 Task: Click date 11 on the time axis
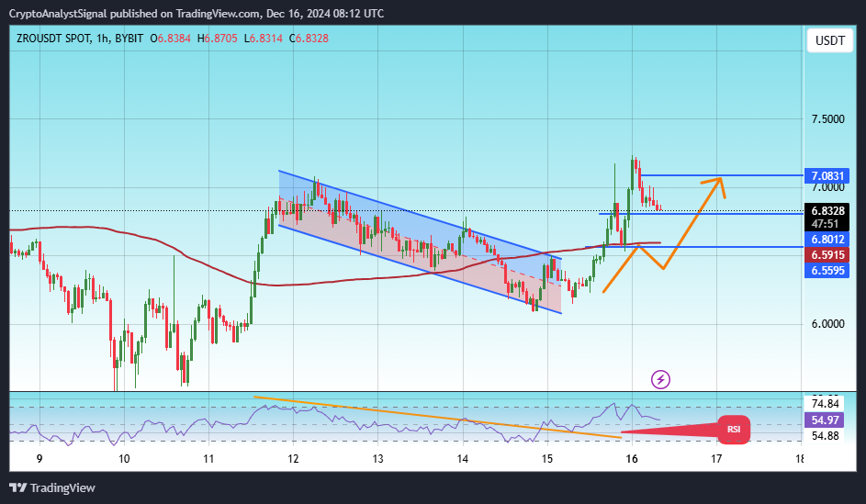click(208, 459)
